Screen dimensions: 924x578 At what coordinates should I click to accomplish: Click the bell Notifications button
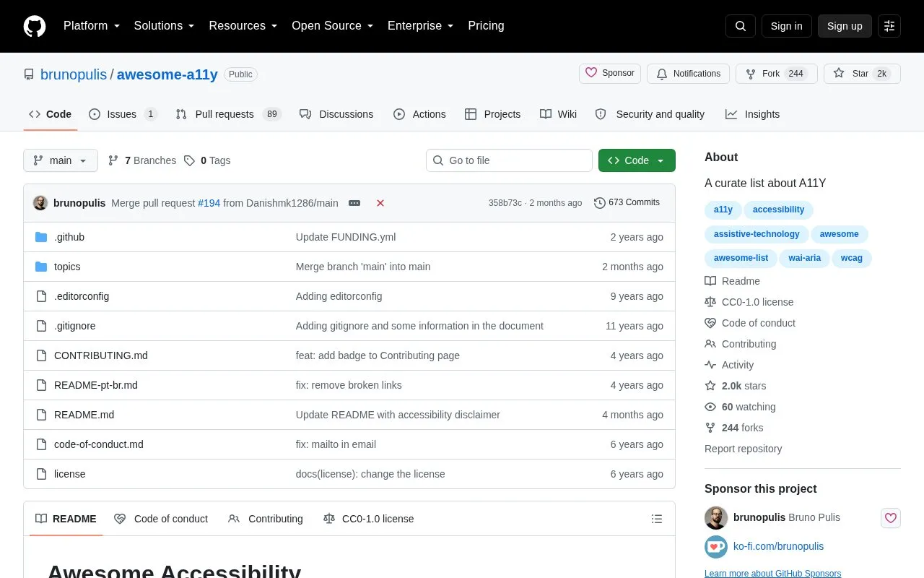tap(689, 74)
